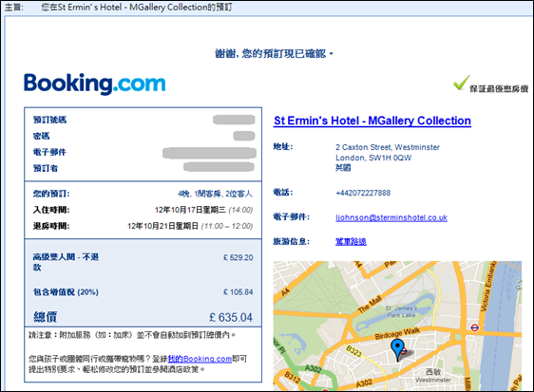Click the 預訂號碼 label

pos(49,120)
